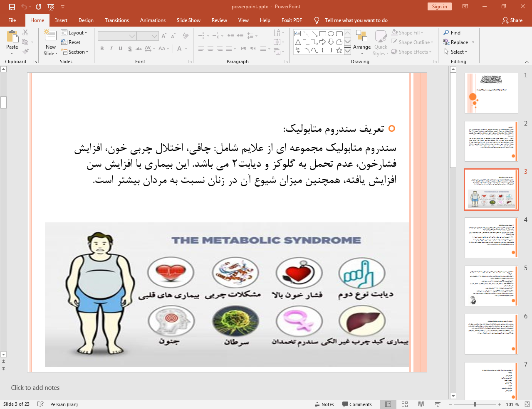This screenshot has width=532, height=409.
Task: Click Replace in Editing group
Action: tap(456, 42)
